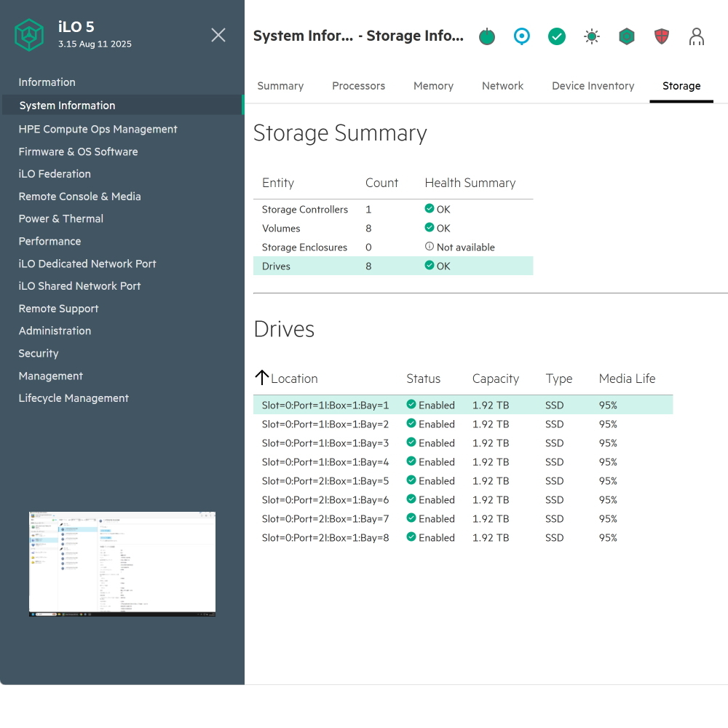
Task: Go to Power & Thermal section
Action: tap(61, 218)
